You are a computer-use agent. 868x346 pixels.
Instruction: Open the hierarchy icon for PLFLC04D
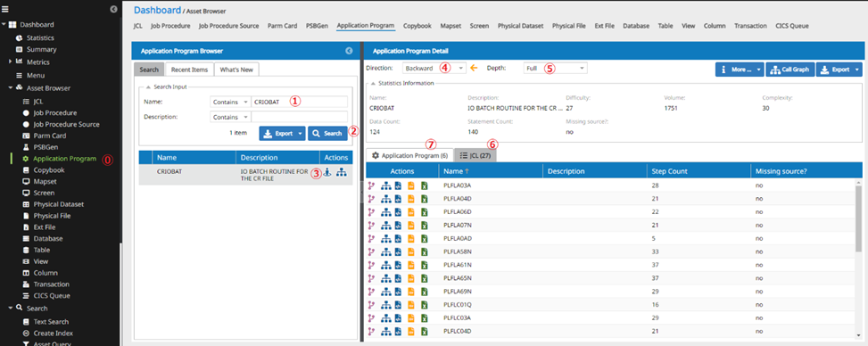point(386,331)
